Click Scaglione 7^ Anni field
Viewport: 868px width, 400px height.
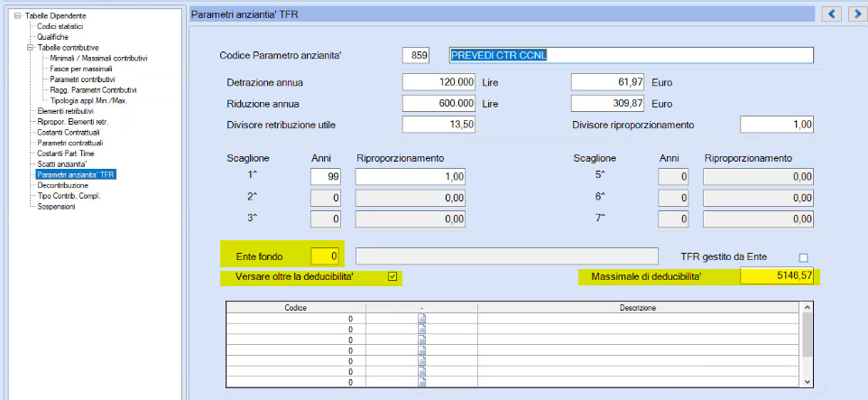click(673, 219)
